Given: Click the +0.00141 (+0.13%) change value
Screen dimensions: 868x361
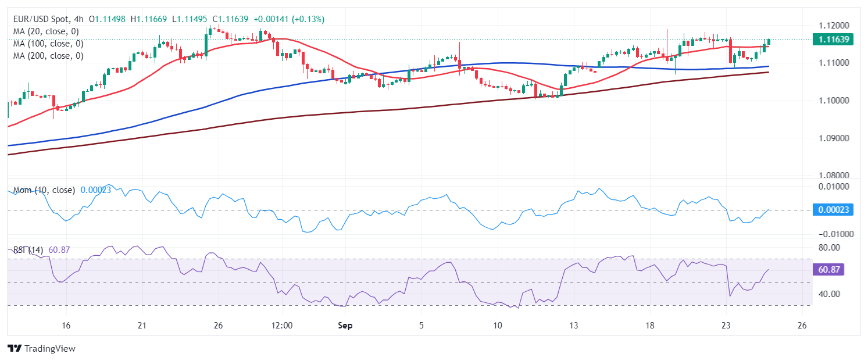Looking at the screenshot, I should click(289, 19).
